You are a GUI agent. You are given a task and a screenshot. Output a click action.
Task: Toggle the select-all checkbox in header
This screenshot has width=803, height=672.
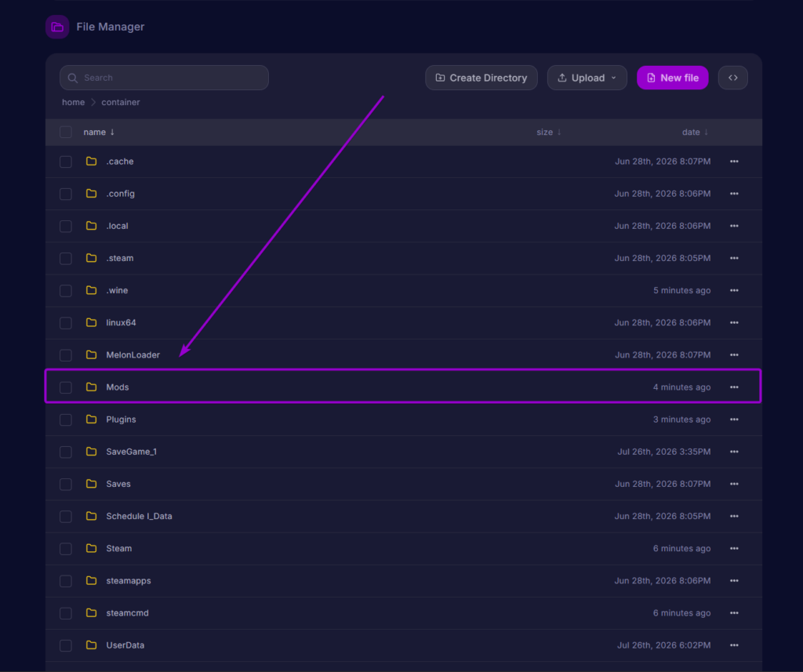(66, 133)
